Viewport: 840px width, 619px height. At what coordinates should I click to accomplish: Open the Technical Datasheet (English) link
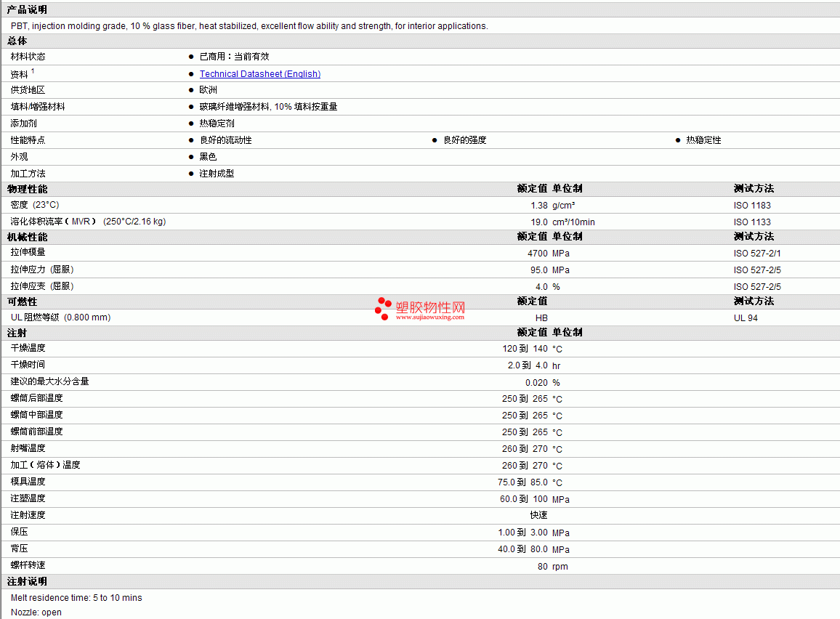[260, 74]
